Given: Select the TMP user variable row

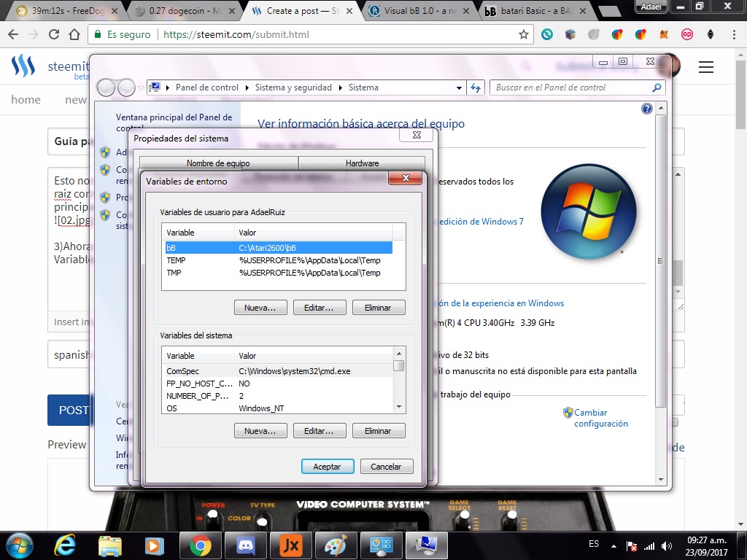Looking at the screenshot, I should tap(278, 273).
